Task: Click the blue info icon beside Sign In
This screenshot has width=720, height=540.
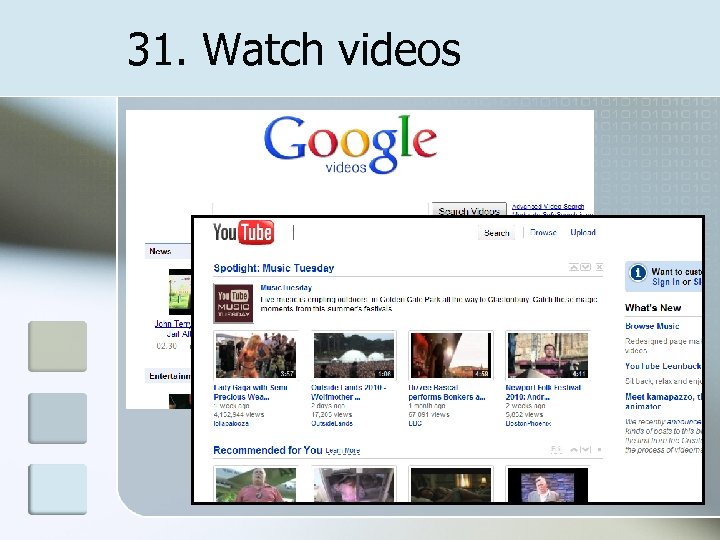Action: (x=638, y=273)
